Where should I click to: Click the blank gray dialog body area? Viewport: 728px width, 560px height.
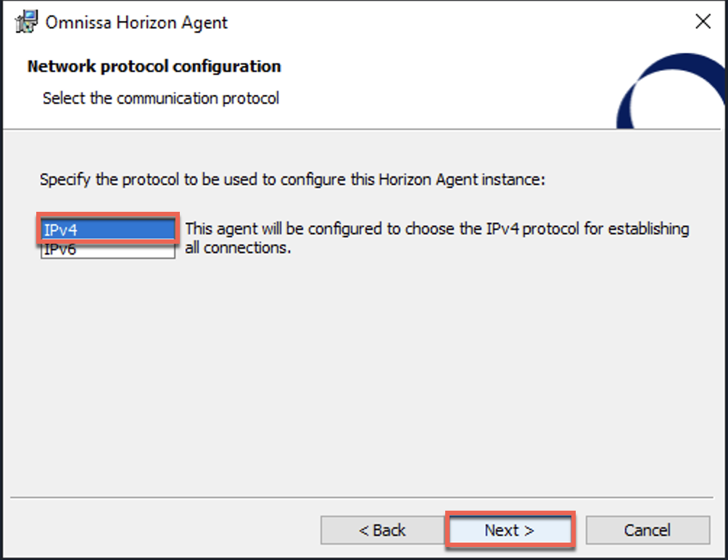tap(362, 371)
